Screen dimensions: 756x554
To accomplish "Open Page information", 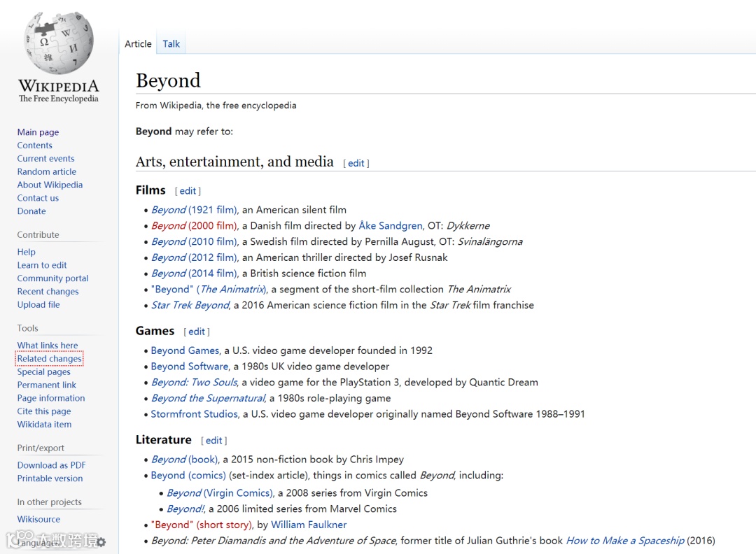I will 51,398.
